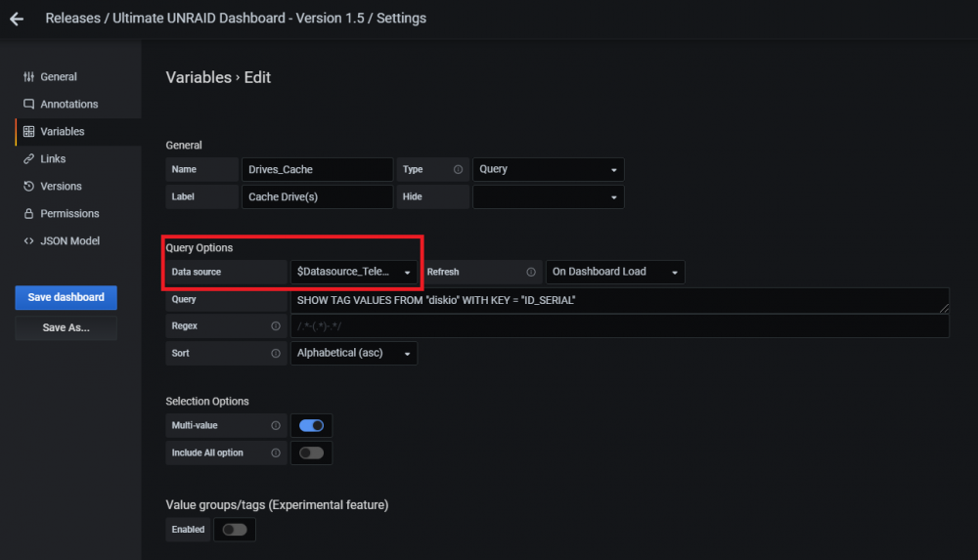The image size is (978, 560).
Task: Open the Data source dropdown
Action: (x=354, y=272)
